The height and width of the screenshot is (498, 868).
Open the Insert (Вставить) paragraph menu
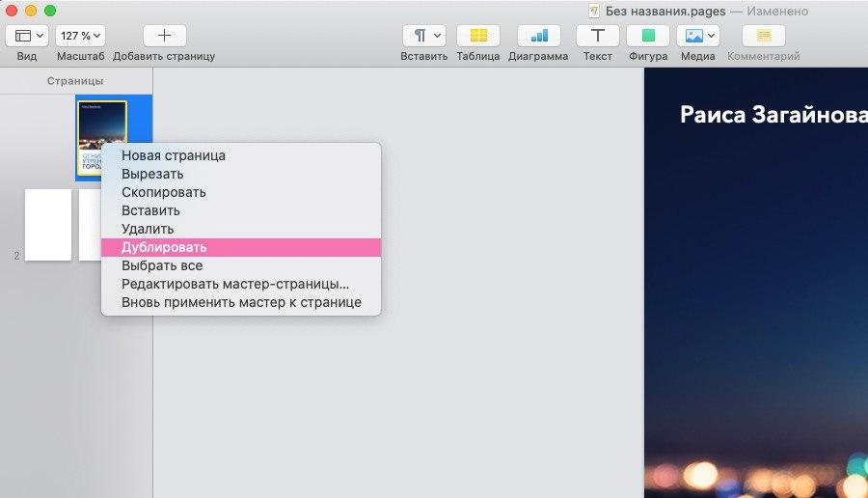pos(424,36)
